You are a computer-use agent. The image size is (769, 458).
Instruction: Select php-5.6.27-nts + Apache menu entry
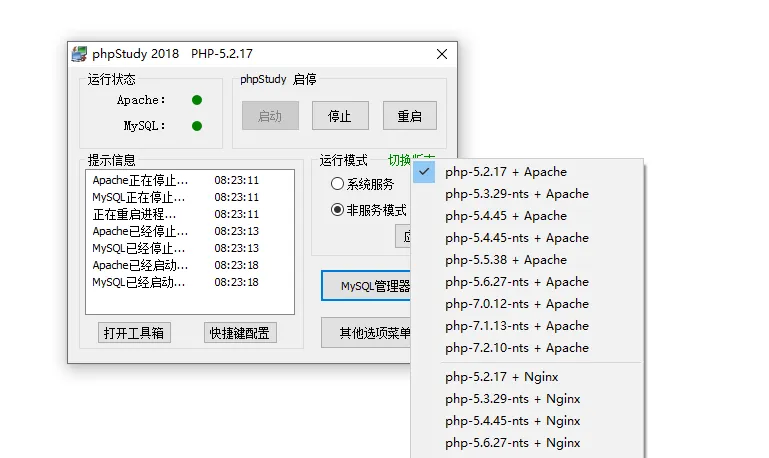[x=527, y=282]
